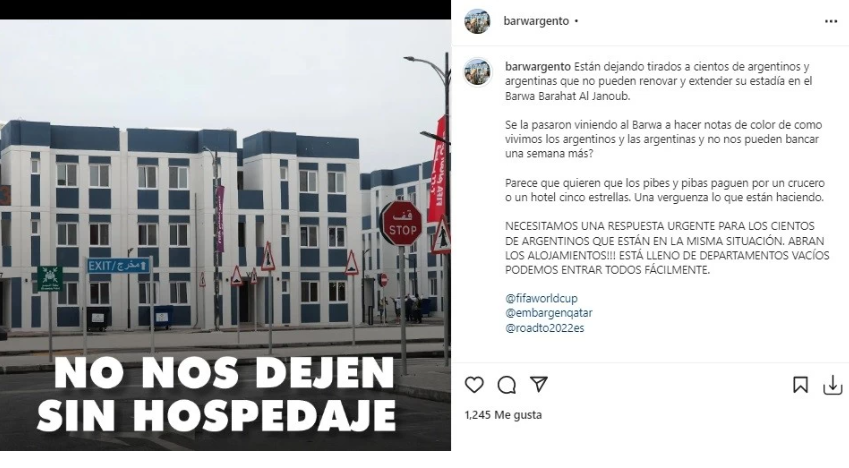This screenshot has height=468, width=849.
Task: Open comments with the speech bubble icon
Action: click(x=506, y=385)
